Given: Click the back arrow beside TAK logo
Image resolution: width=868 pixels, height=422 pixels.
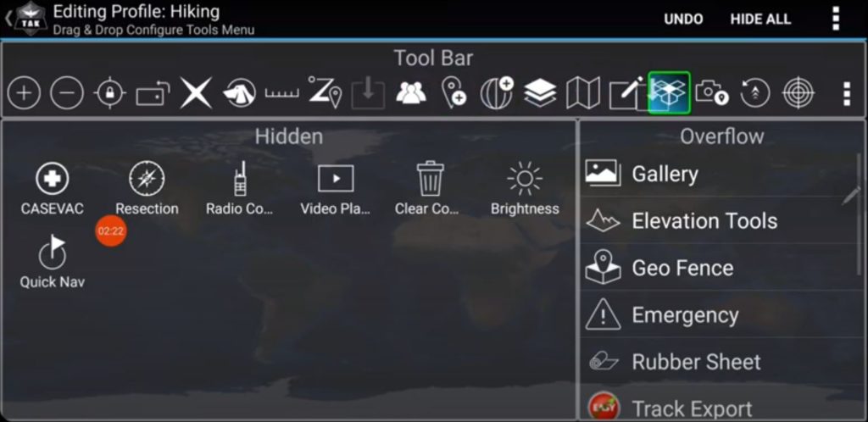Looking at the screenshot, I should (x=8, y=19).
